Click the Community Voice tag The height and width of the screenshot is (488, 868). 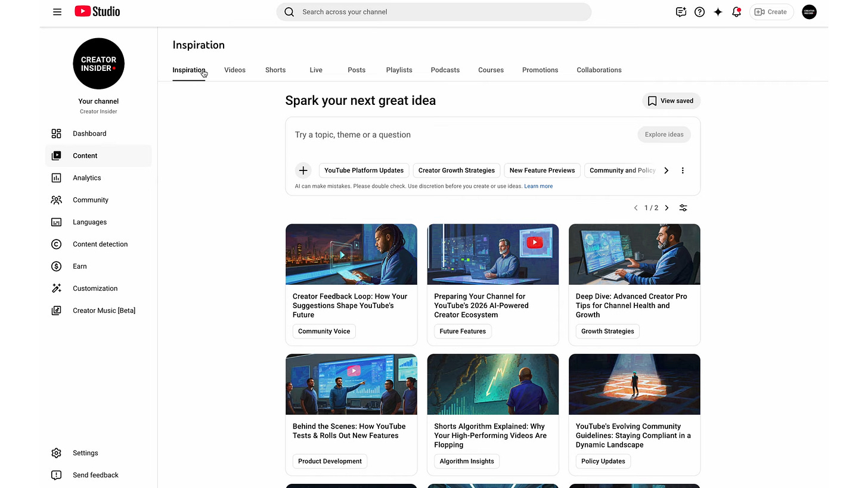pyautogui.click(x=324, y=331)
